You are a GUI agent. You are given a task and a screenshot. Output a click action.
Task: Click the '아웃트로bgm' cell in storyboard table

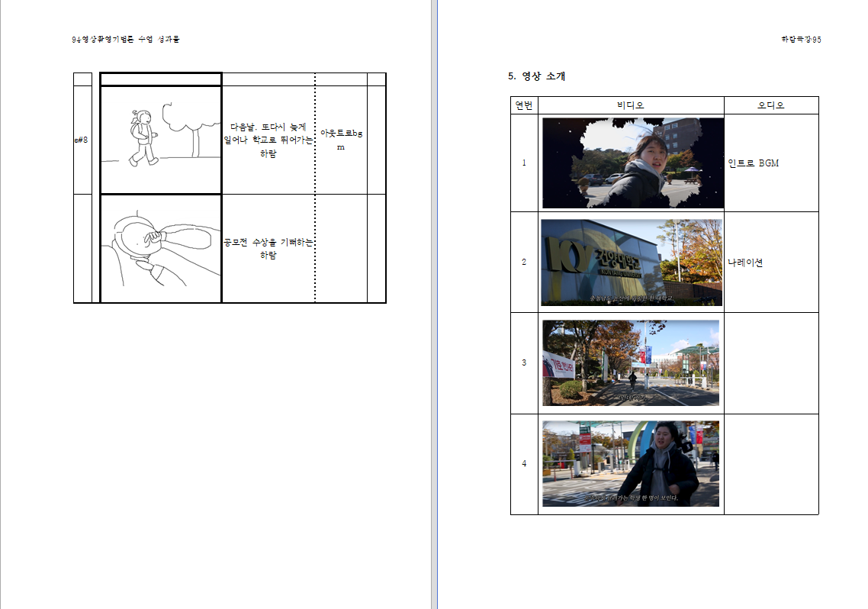coord(340,140)
